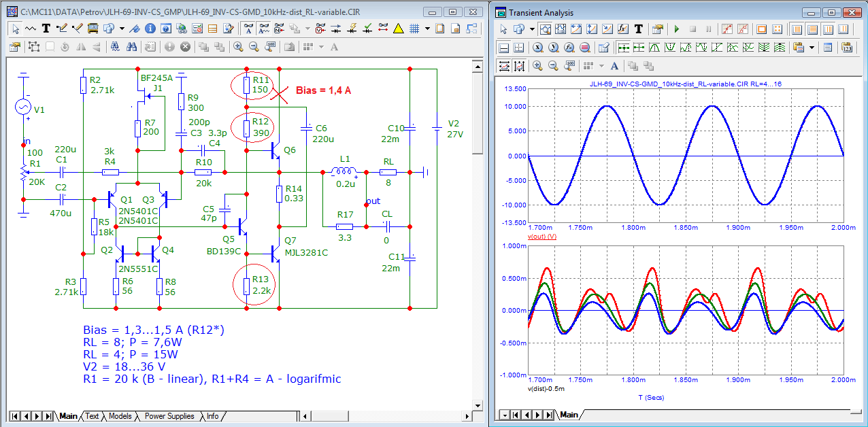The width and height of the screenshot is (868, 427).
Task: Click the schematic vertical scrollbar up arrow
Action: coord(478,65)
